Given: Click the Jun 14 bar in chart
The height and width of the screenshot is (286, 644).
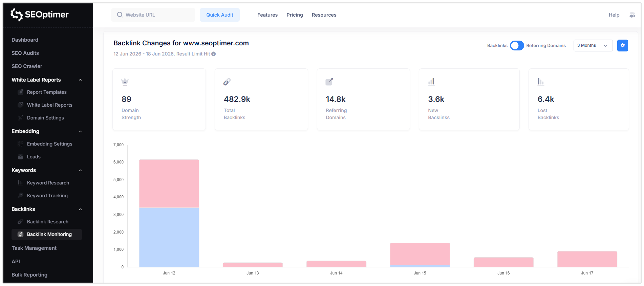Looking at the screenshot, I should tap(336, 264).
